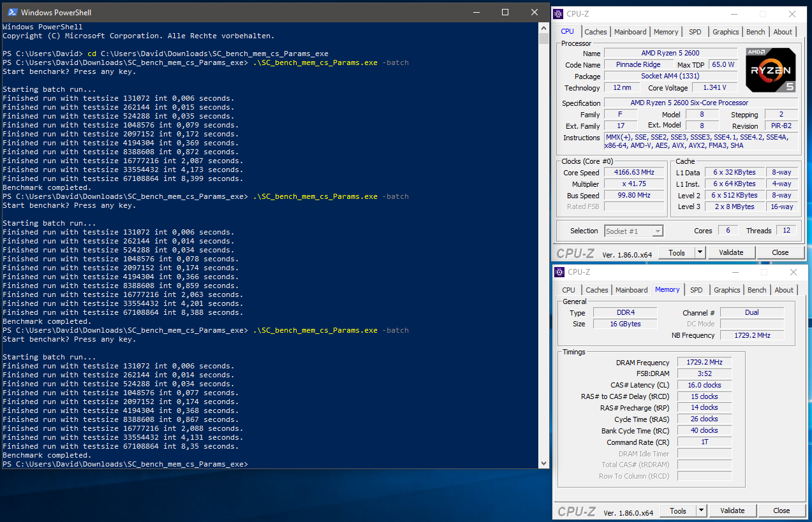Minimize the PowerShell window
This screenshot has width=812, height=522.
coord(476,12)
